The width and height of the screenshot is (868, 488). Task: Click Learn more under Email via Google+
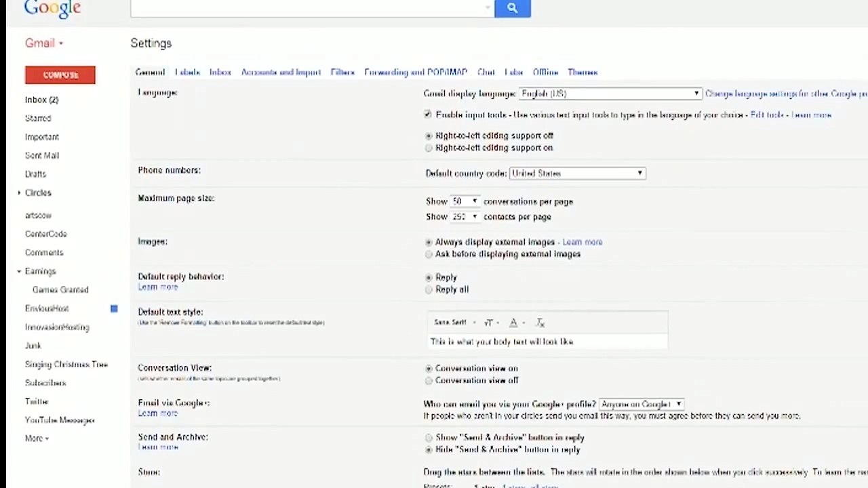click(158, 413)
